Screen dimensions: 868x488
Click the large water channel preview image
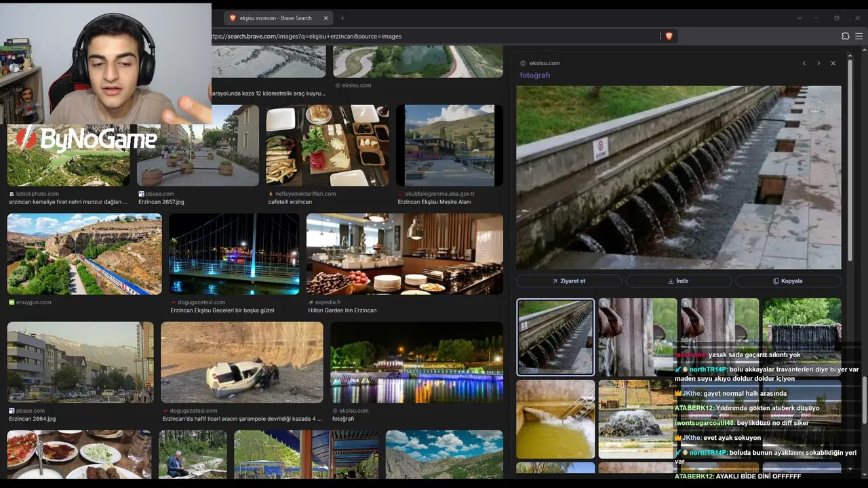(x=679, y=177)
